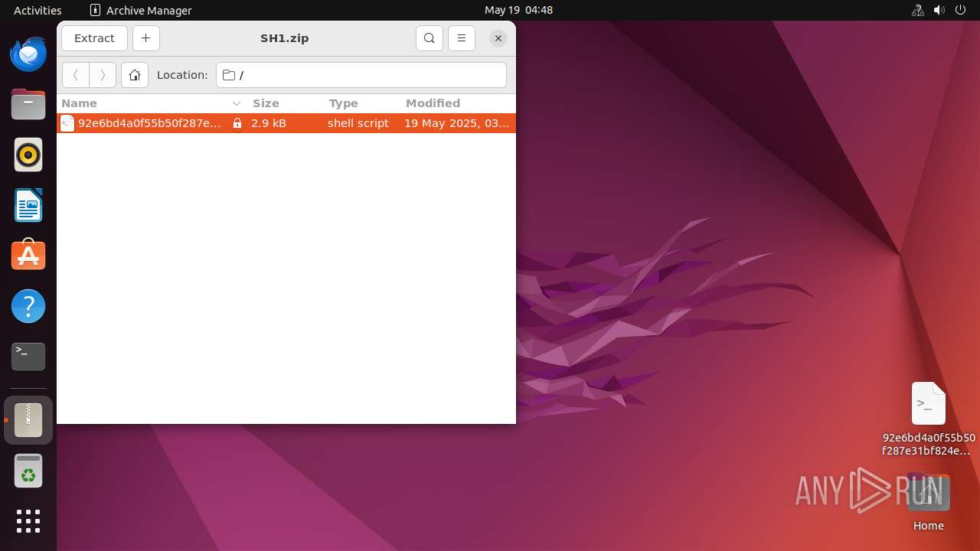
Task: Click the 19 May 2025 modified cell
Action: pyautogui.click(x=457, y=123)
